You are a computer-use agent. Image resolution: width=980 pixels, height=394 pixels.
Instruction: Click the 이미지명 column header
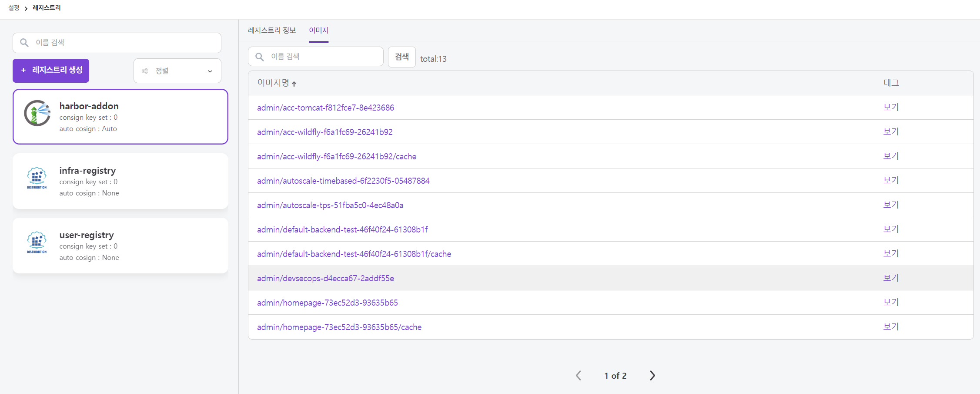point(273,83)
